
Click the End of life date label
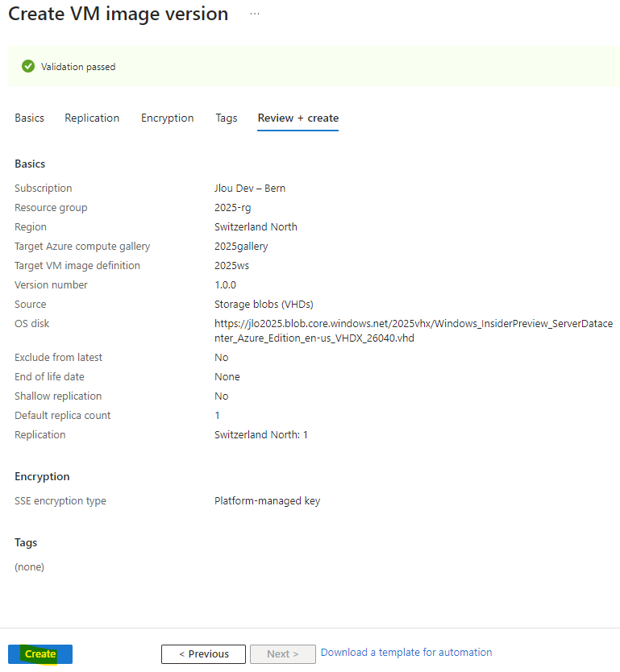click(x=49, y=377)
